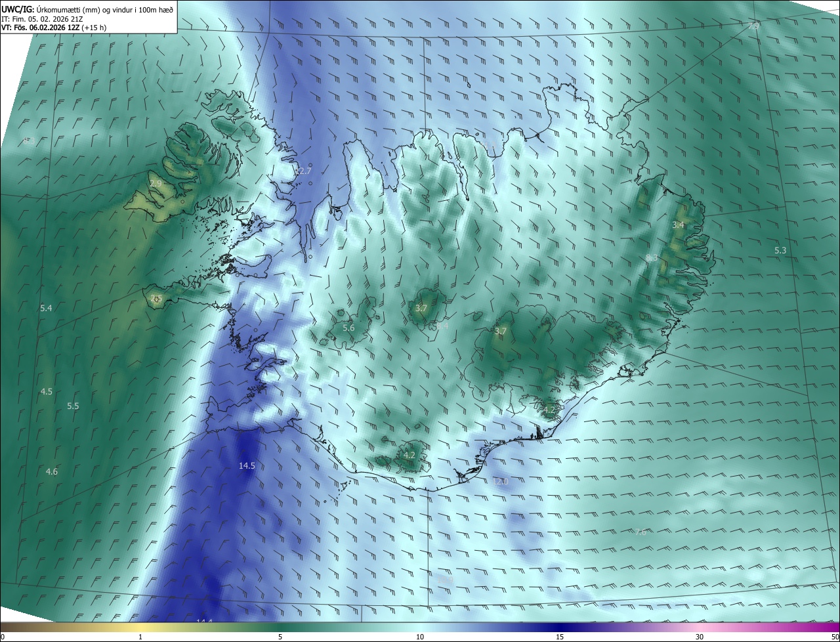
Task: Click the colorbar tick label 1
Action: pyautogui.click(x=140, y=637)
